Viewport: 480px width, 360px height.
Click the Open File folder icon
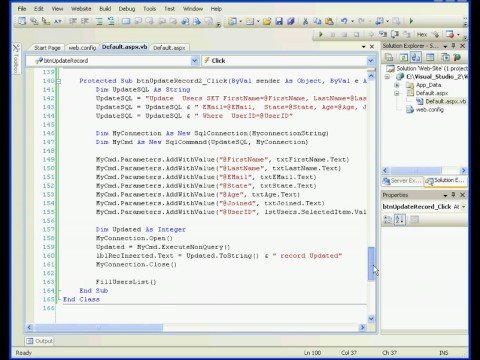267,22
